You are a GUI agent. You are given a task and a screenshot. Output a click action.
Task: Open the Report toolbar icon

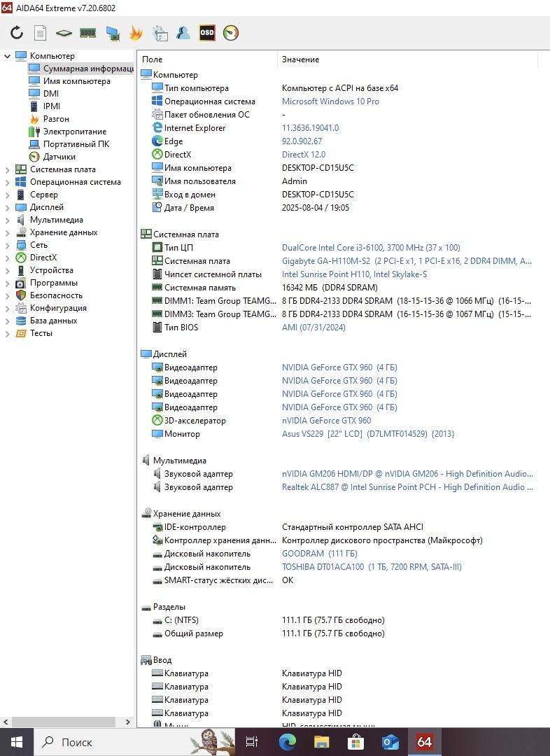coord(41,33)
